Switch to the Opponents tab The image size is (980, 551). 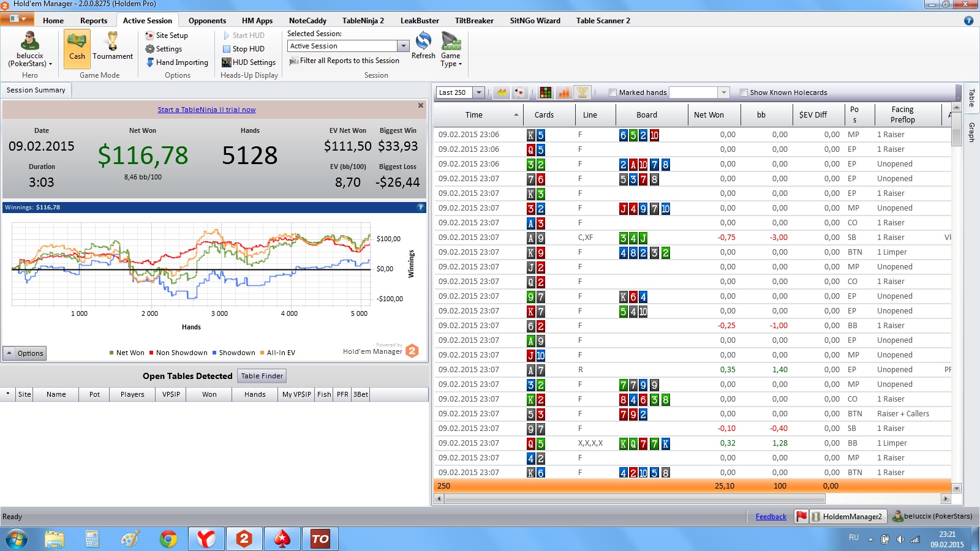[x=207, y=20]
